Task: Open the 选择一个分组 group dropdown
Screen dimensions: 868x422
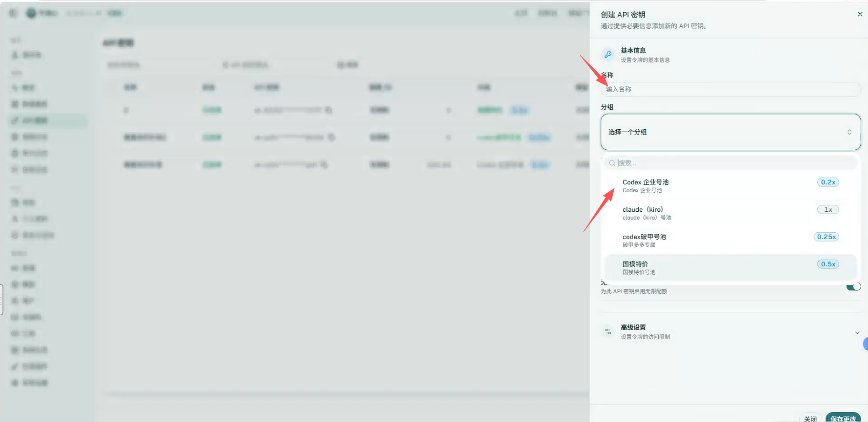Action: [x=730, y=132]
